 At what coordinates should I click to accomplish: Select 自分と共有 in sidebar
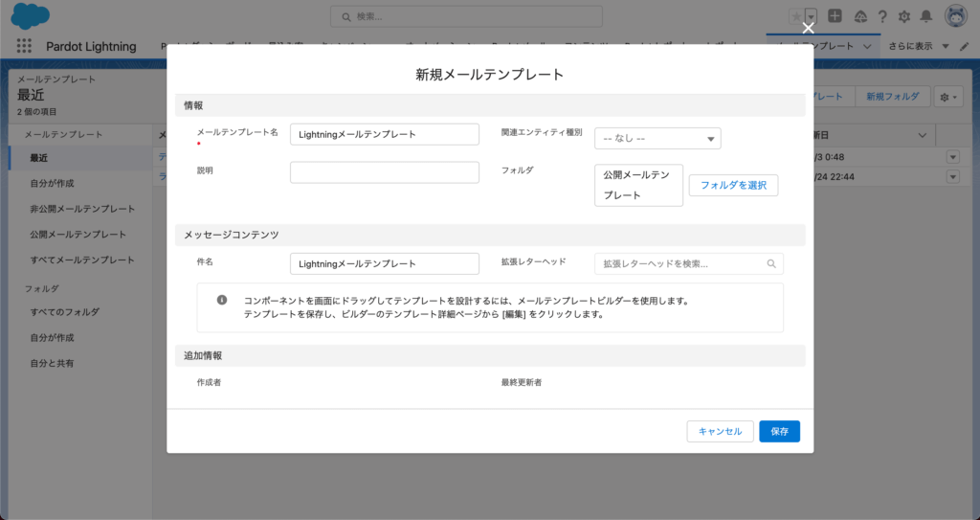(52, 363)
